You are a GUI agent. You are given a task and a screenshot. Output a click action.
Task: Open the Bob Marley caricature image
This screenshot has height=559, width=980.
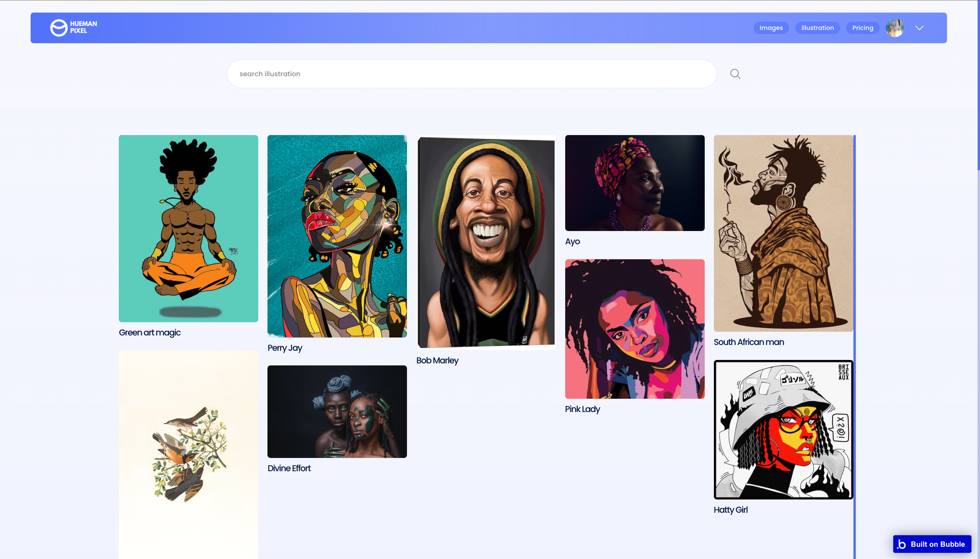click(486, 243)
